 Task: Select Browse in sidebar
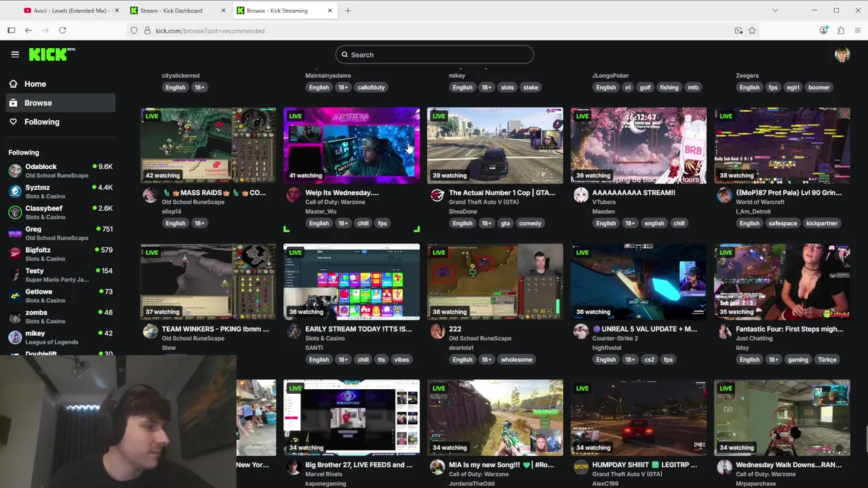coord(60,103)
